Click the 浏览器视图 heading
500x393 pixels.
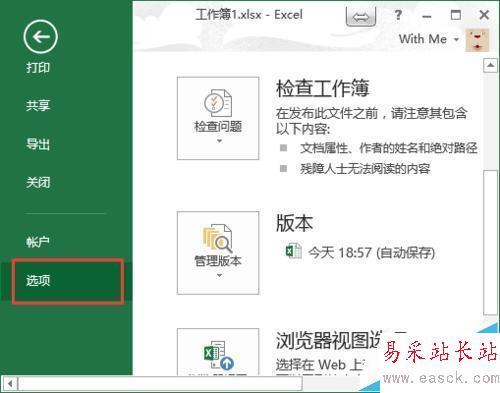(328, 340)
